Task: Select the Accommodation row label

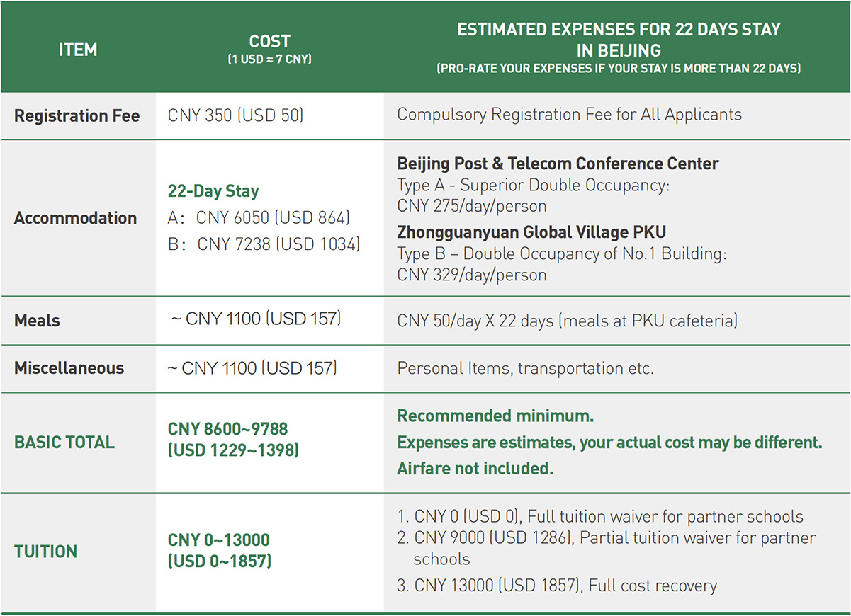Action: (x=75, y=218)
